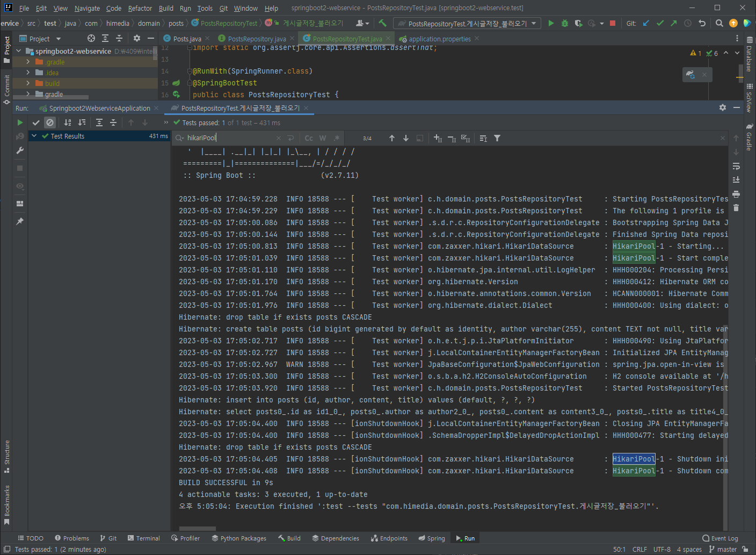
Task: Go to previous search occurrence arrow
Action: click(392, 138)
